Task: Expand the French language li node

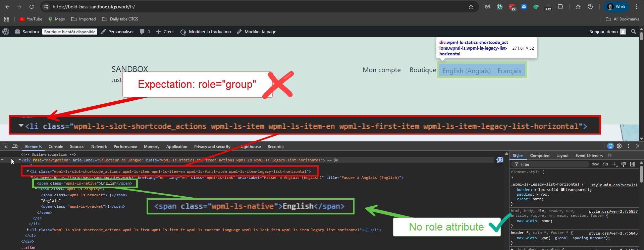Action: coord(28,230)
